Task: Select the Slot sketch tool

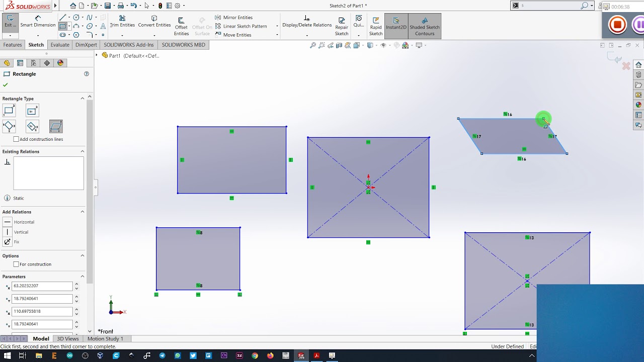Action: [x=62, y=35]
